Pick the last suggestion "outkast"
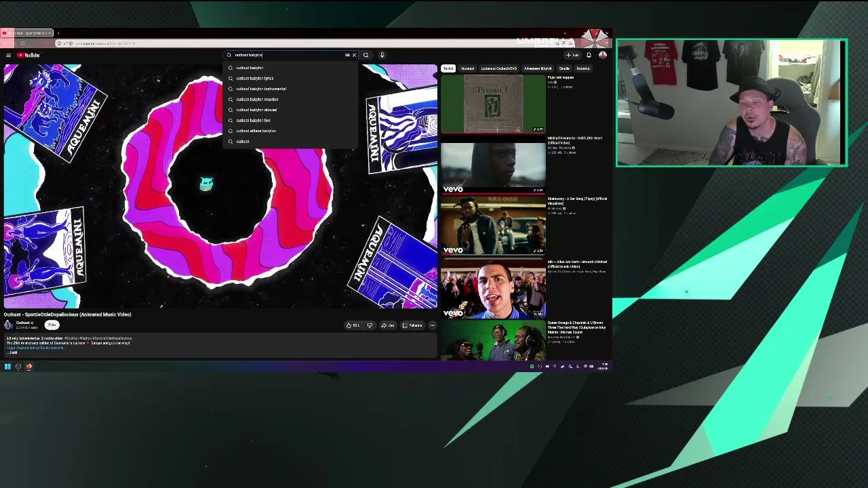The width and height of the screenshot is (868, 488). 290,141
